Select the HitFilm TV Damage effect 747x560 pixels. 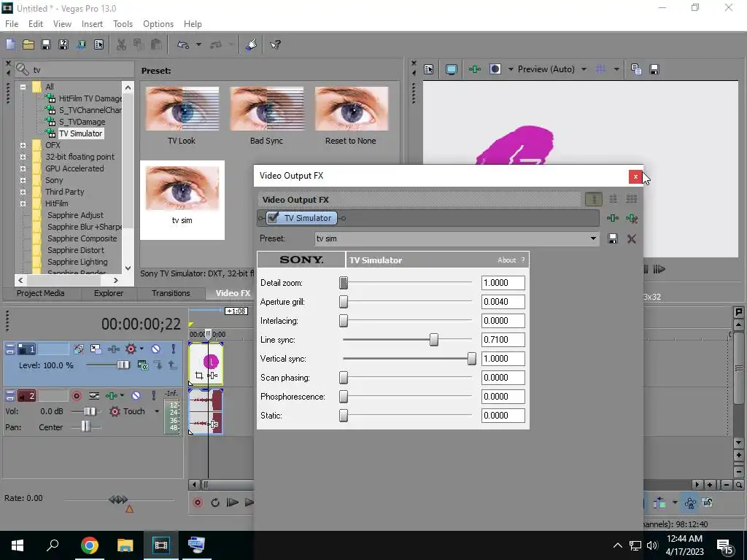(90, 98)
